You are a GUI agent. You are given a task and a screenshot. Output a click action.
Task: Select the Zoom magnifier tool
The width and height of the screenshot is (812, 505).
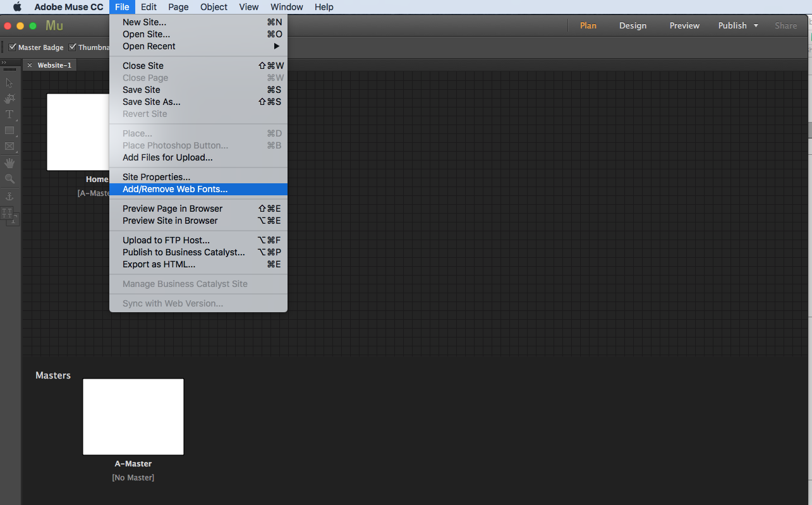[x=9, y=179]
